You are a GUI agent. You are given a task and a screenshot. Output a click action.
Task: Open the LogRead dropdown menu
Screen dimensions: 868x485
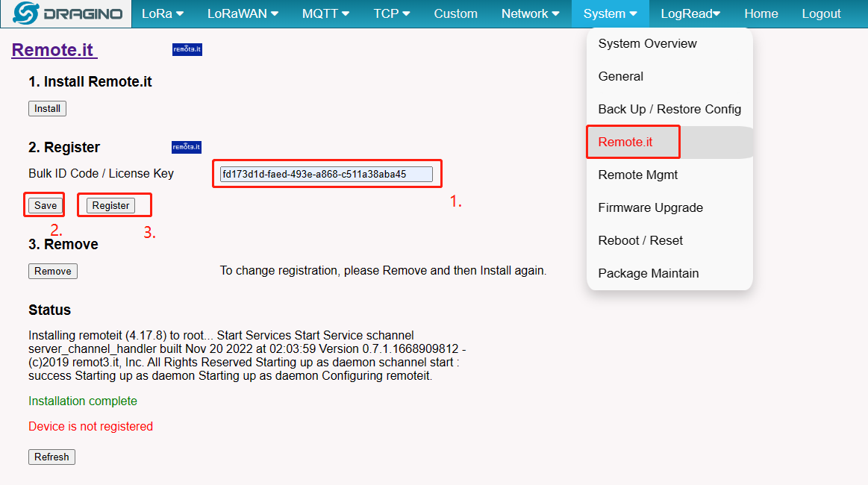[x=690, y=14]
